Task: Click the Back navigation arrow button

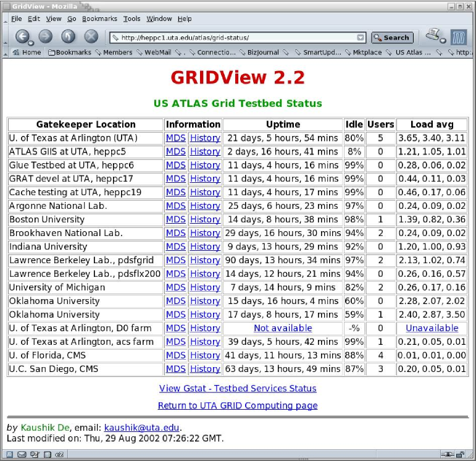Action: tap(23, 36)
